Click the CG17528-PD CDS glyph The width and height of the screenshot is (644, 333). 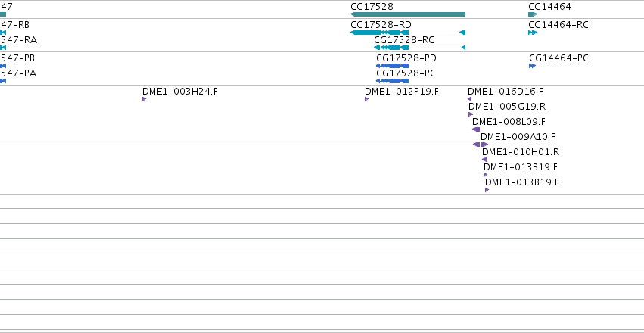point(392,66)
